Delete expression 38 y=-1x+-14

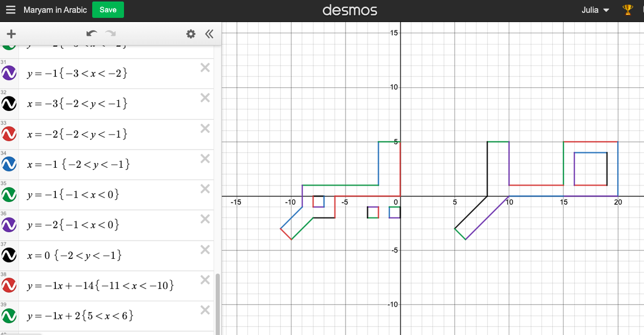[x=204, y=280]
